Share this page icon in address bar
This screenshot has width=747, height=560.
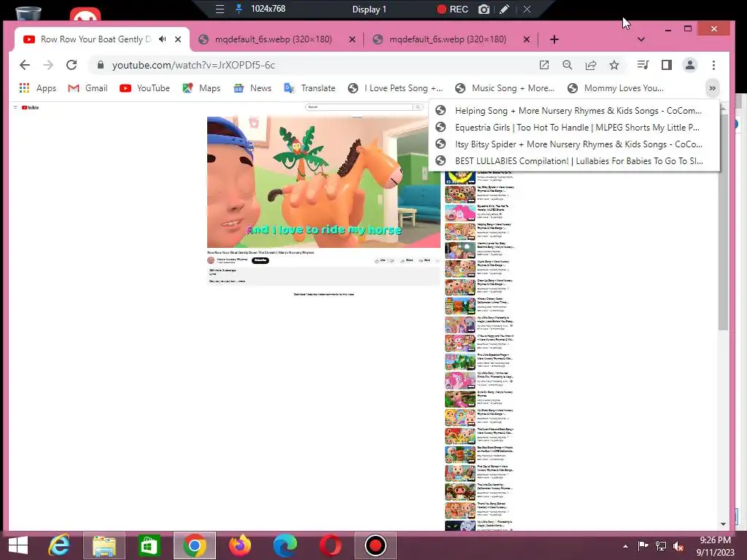pyautogui.click(x=591, y=65)
